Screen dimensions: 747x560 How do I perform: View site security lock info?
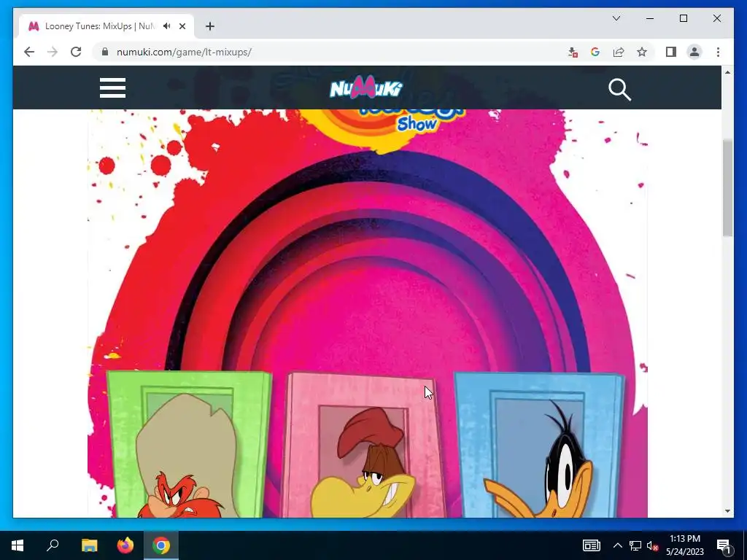105,52
